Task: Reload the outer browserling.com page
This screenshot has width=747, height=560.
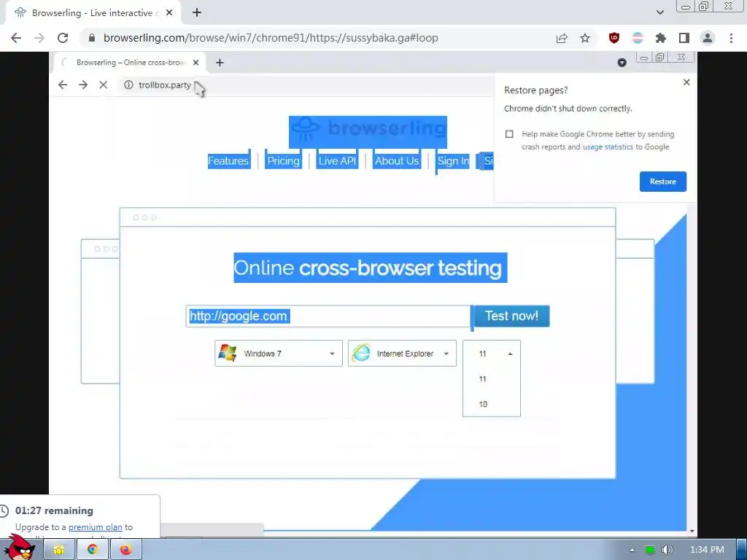Action: pyautogui.click(x=63, y=38)
